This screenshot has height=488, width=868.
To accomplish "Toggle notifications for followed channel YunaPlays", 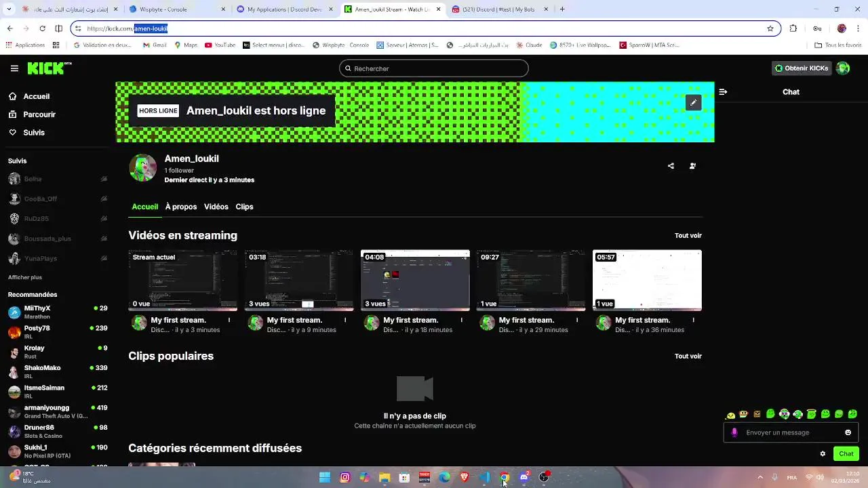I will click(x=104, y=258).
